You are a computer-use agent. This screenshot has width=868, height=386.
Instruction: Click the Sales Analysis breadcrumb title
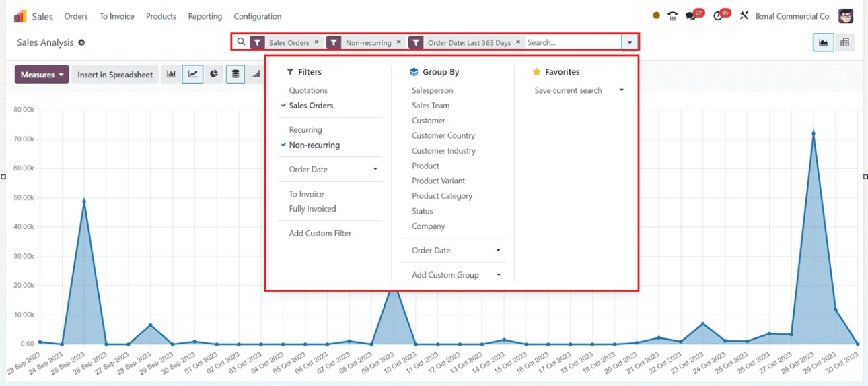pos(45,42)
